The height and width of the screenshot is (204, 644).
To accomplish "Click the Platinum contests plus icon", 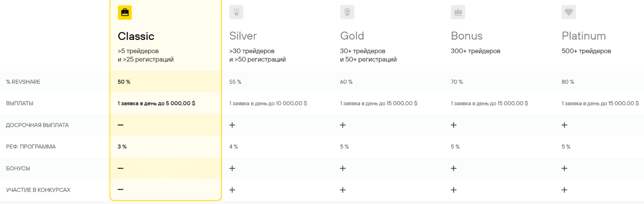I will click(x=564, y=190).
